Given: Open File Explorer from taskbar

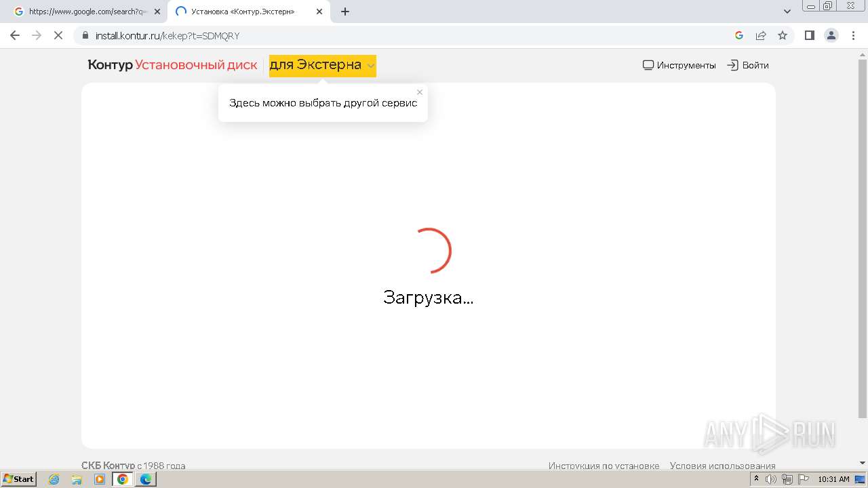Looking at the screenshot, I should tap(77, 479).
